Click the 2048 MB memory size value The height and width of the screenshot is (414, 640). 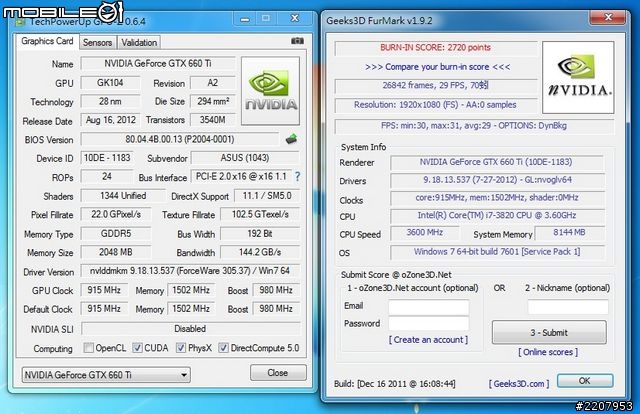click(x=116, y=252)
